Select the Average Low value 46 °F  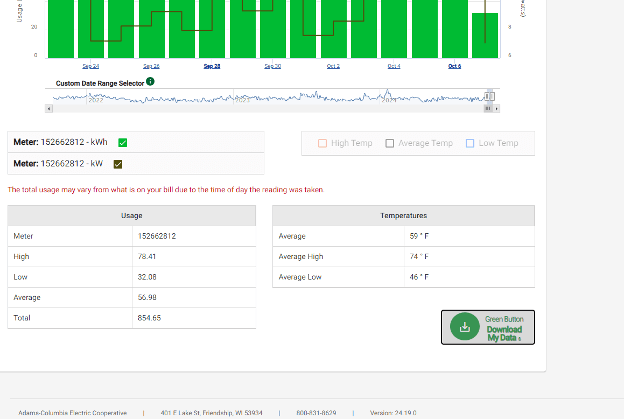click(x=419, y=277)
